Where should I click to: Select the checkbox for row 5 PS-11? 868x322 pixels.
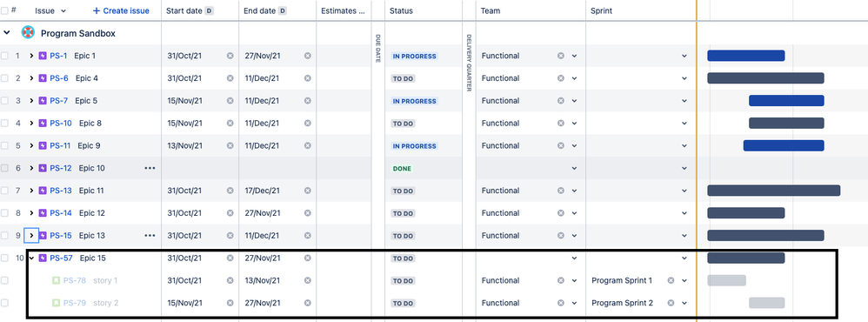coord(4,145)
